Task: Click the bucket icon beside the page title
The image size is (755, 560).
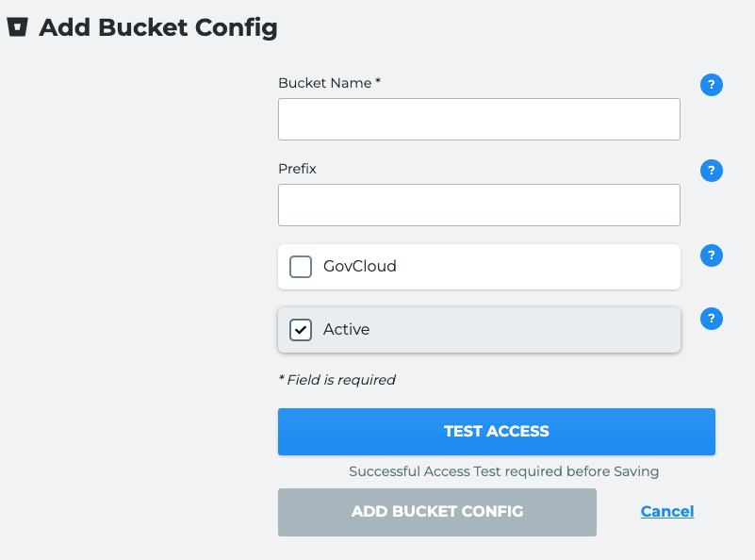Action: [x=17, y=27]
